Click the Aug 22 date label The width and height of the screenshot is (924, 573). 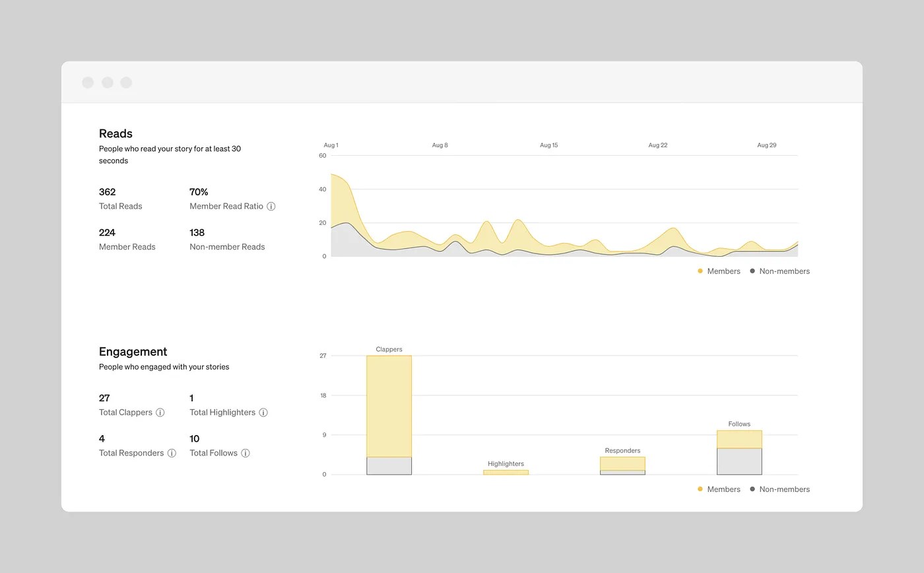click(658, 145)
